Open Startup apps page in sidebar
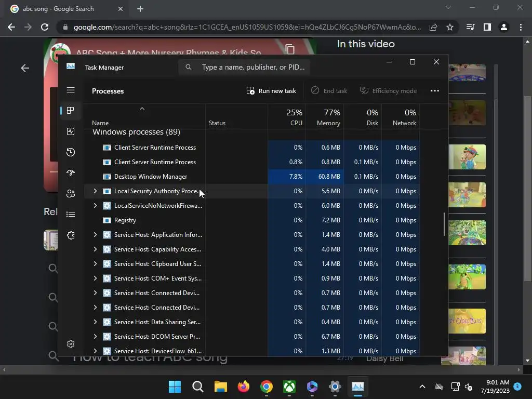532x399 pixels. pyautogui.click(x=71, y=172)
